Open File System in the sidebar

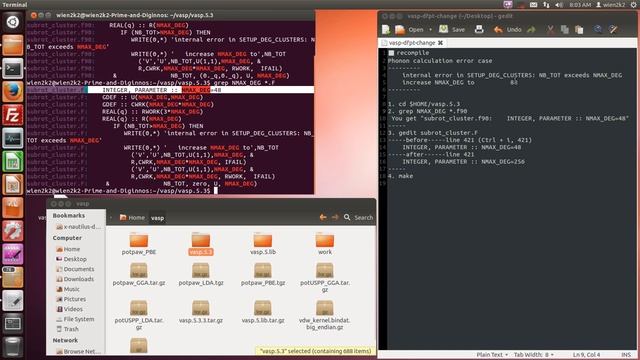[x=75, y=319]
